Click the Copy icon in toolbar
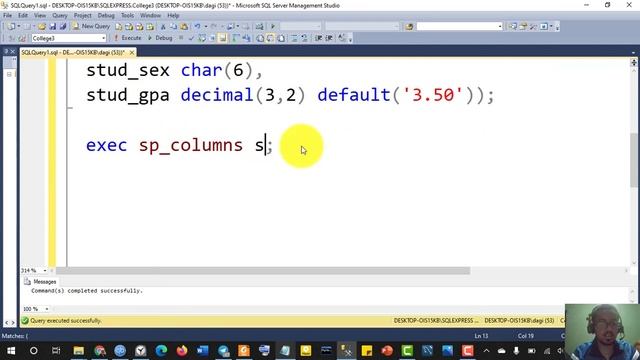 173,27
